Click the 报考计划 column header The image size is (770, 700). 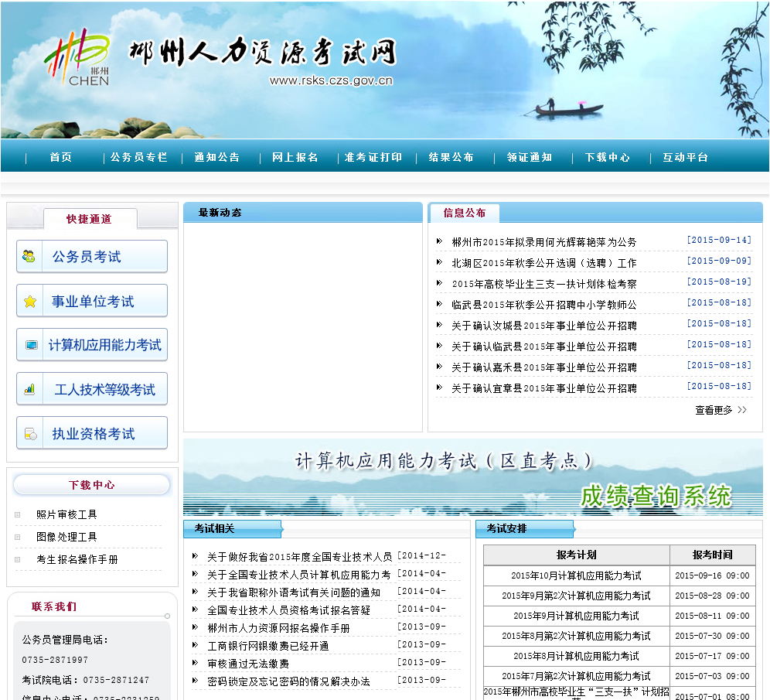577,555
